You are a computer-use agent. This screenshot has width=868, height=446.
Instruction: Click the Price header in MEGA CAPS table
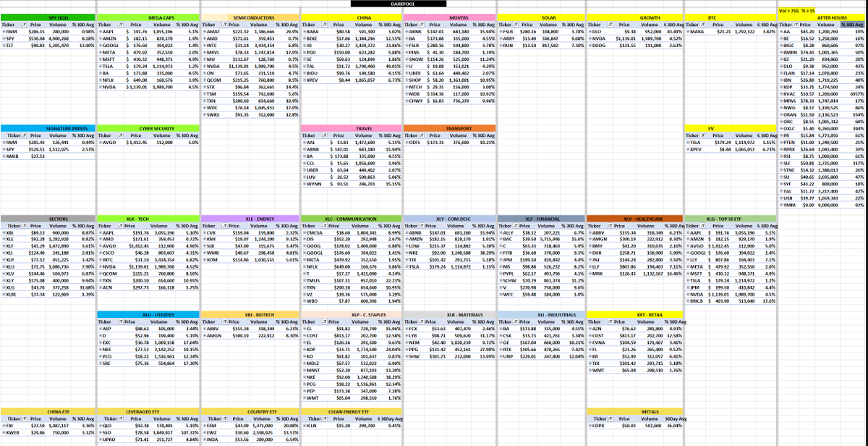click(x=135, y=25)
